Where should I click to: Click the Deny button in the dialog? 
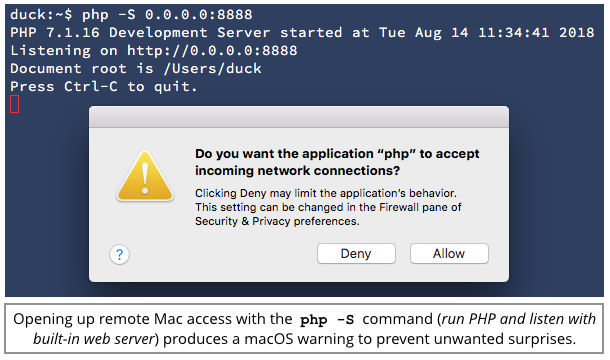point(356,254)
